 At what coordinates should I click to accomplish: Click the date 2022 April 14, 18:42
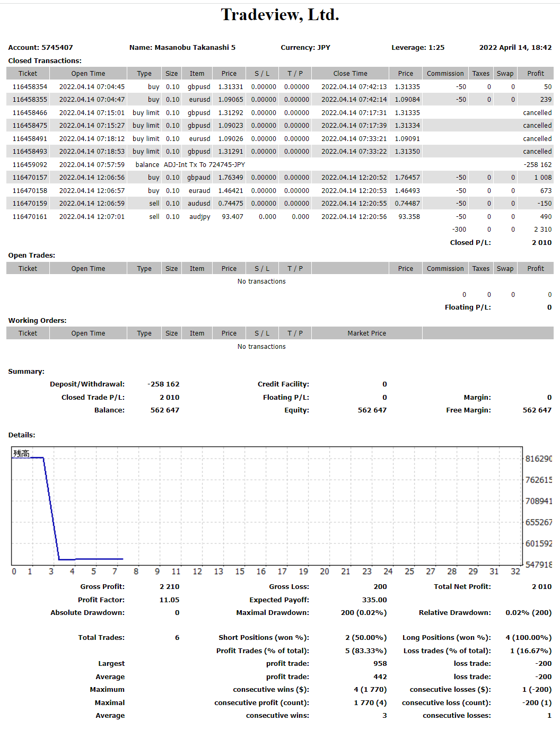[515, 48]
